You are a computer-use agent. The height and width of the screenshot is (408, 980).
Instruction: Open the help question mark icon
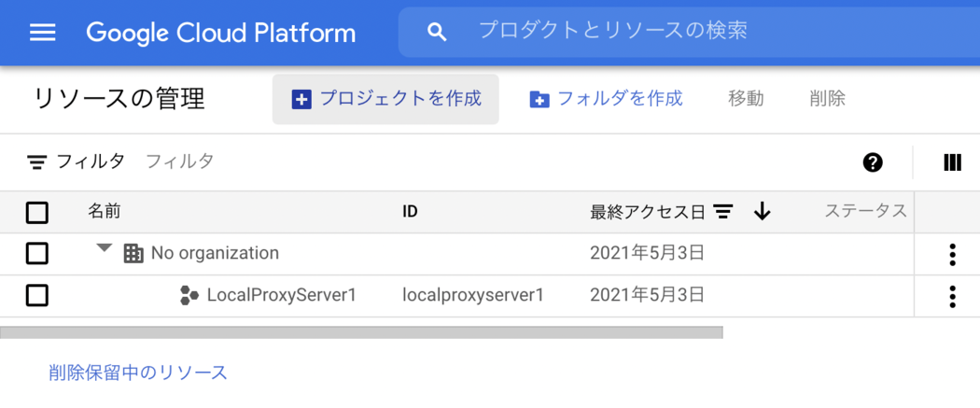[x=872, y=162]
